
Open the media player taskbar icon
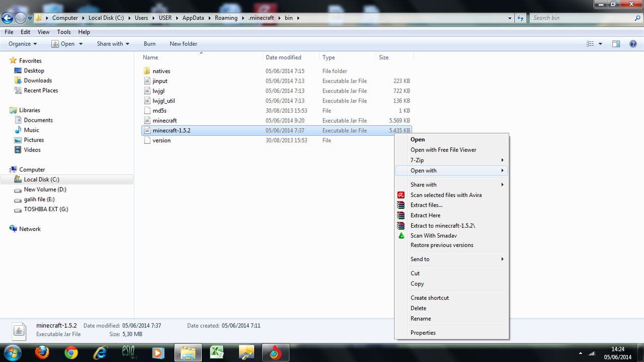pyautogui.click(x=158, y=353)
